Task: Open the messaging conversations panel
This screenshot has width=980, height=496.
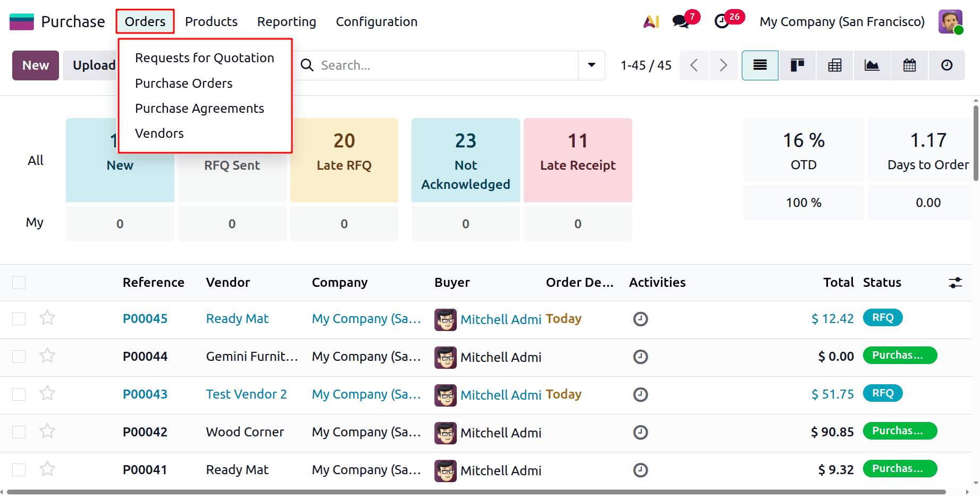Action: [x=681, y=21]
